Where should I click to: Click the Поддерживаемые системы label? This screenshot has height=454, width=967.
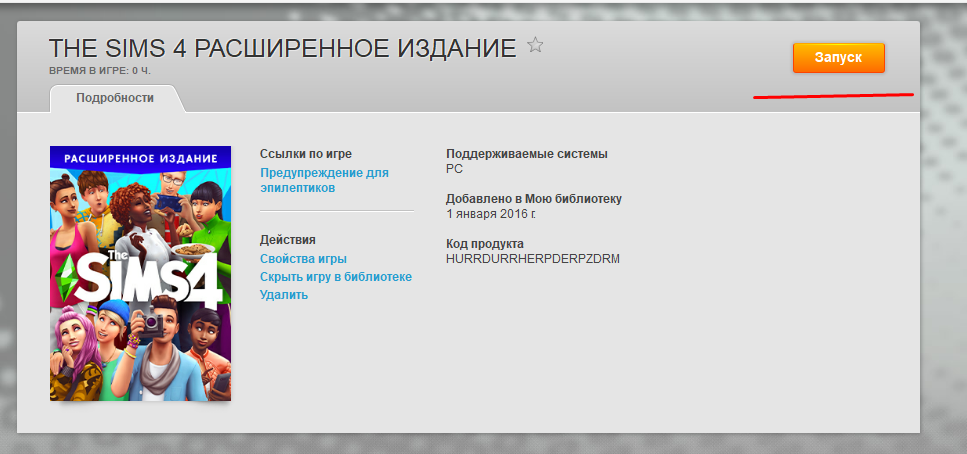(526, 154)
